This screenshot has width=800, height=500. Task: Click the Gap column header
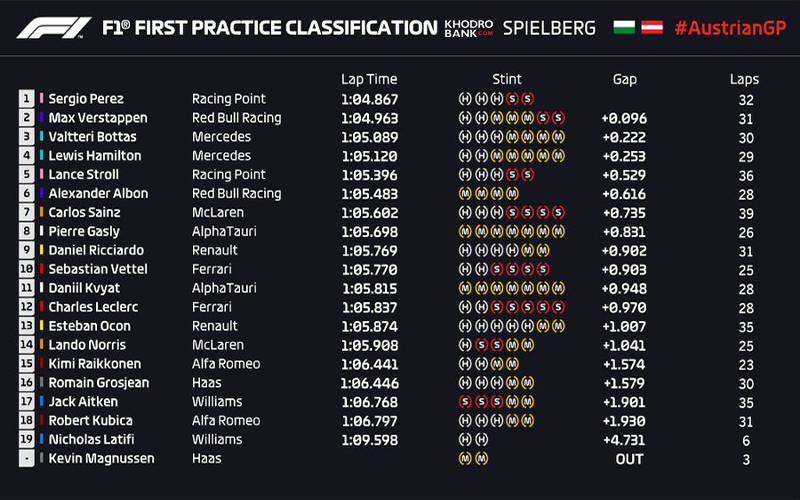(624, 79)
